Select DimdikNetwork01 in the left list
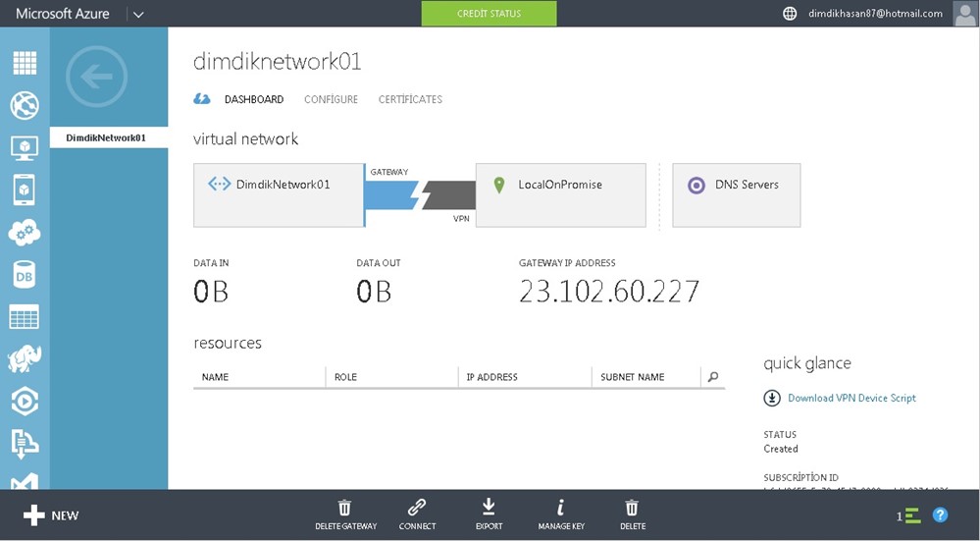This screenshot has height=541, width=980. (x=109, y=137)
